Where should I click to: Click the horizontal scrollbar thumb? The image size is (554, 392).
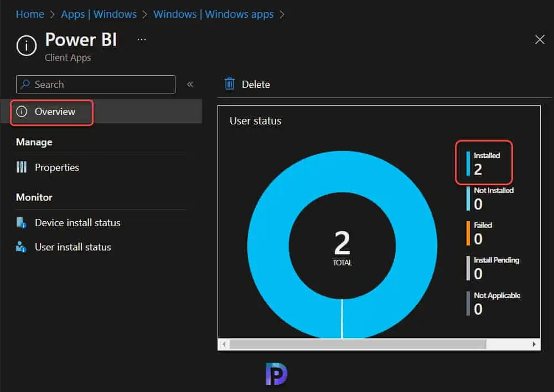(x=358, y=344)
